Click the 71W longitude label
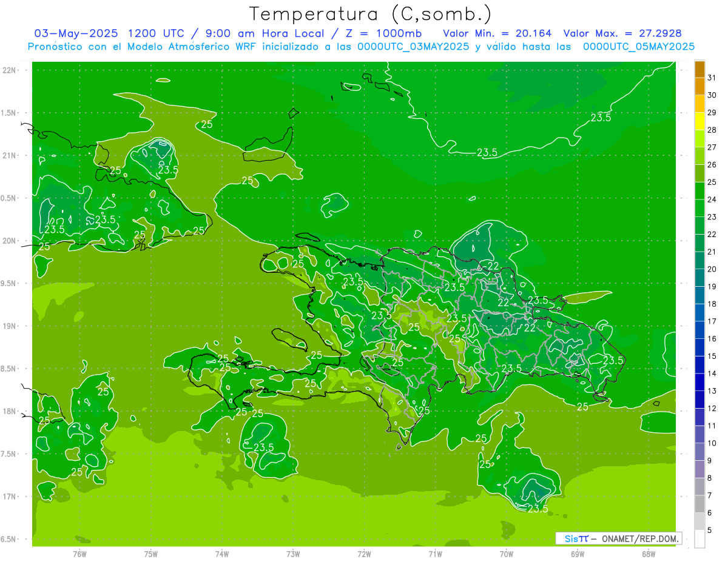 click(435, 554)
